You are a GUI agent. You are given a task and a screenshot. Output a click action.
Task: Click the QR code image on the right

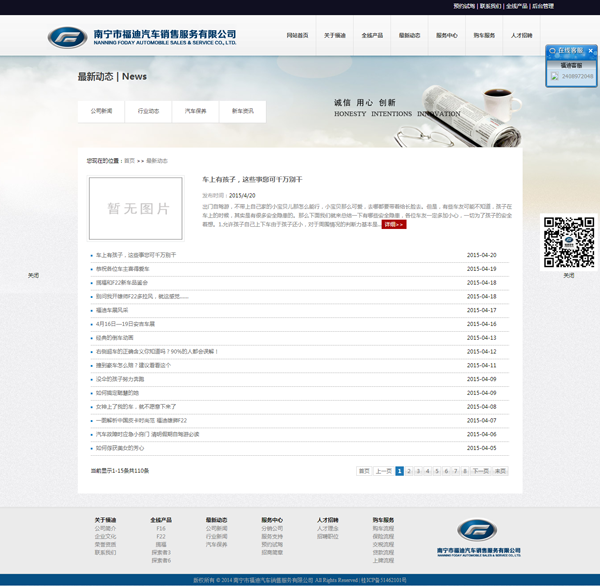click(x=568, y=241)
